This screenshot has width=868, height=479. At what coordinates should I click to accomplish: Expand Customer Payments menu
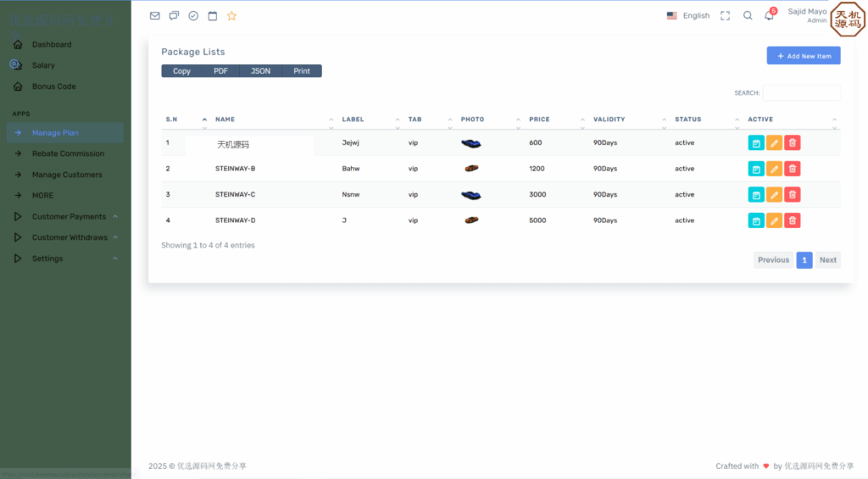pos(69,217)
